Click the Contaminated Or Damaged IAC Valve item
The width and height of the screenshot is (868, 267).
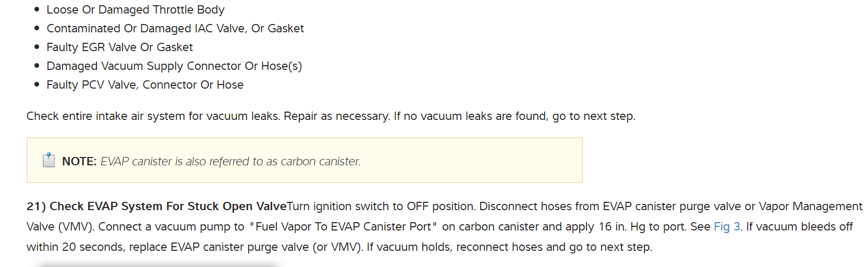[x=175, y=29]
